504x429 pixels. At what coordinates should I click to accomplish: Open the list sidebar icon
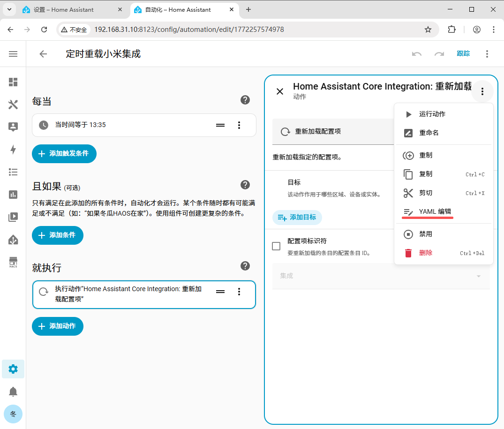coord(13,172)
